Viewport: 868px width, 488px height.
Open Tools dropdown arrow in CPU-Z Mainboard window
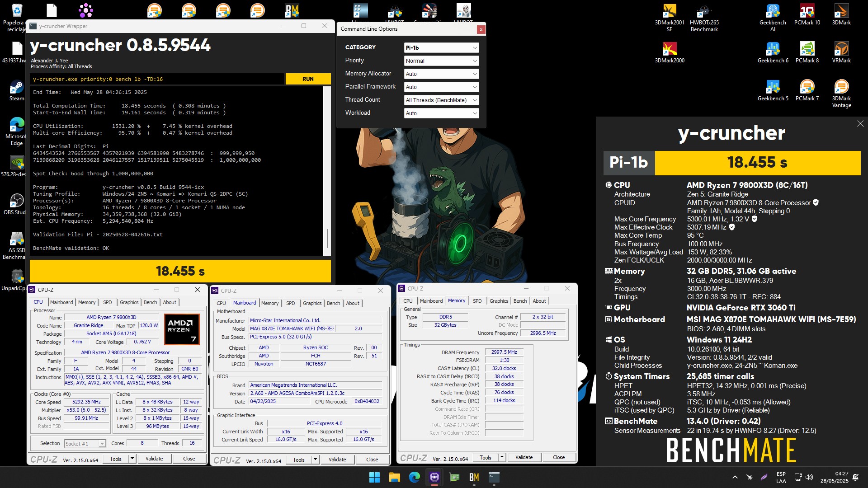coord(315,460)
